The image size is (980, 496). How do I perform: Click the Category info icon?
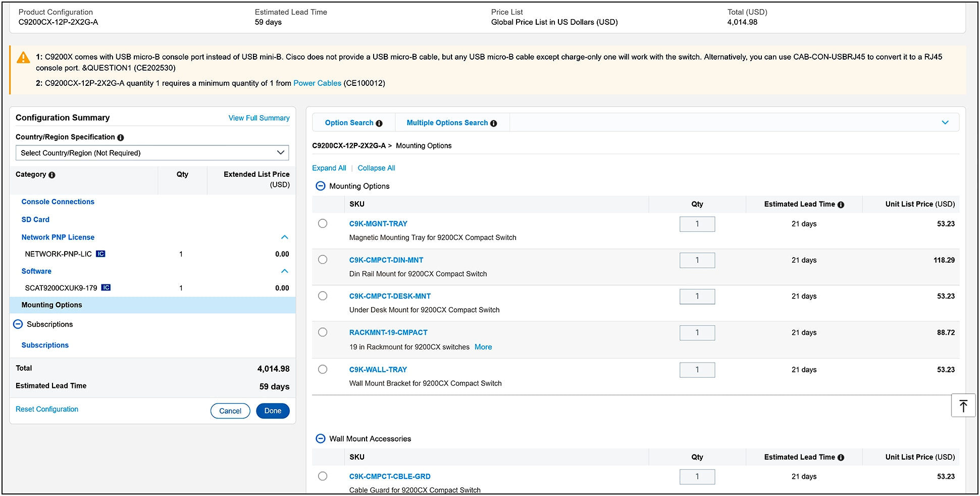pos(52,175)
